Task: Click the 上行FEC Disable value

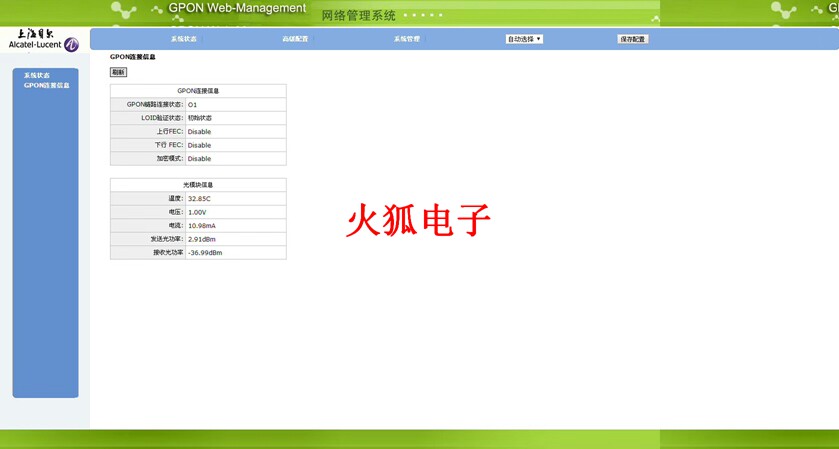Action: 199,132
